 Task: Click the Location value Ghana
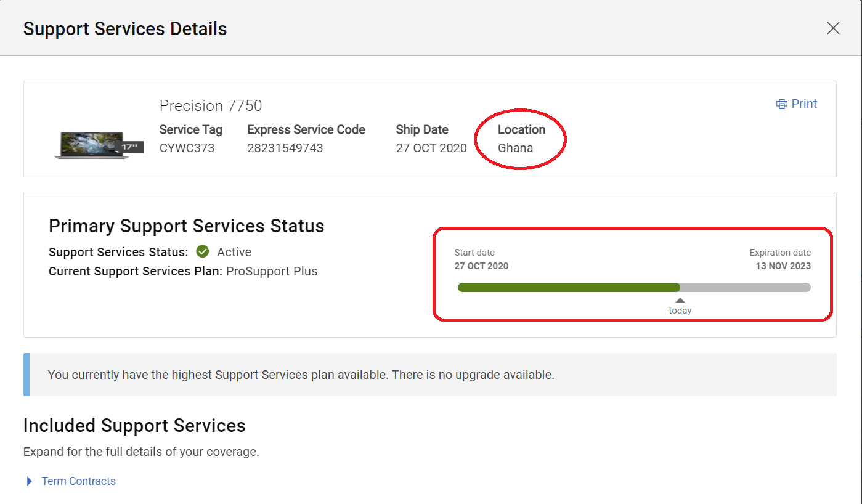(x=516, y=148)
